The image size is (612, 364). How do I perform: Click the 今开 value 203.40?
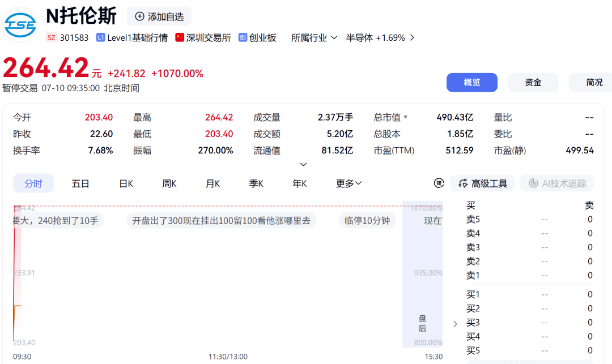pos(99,117)
